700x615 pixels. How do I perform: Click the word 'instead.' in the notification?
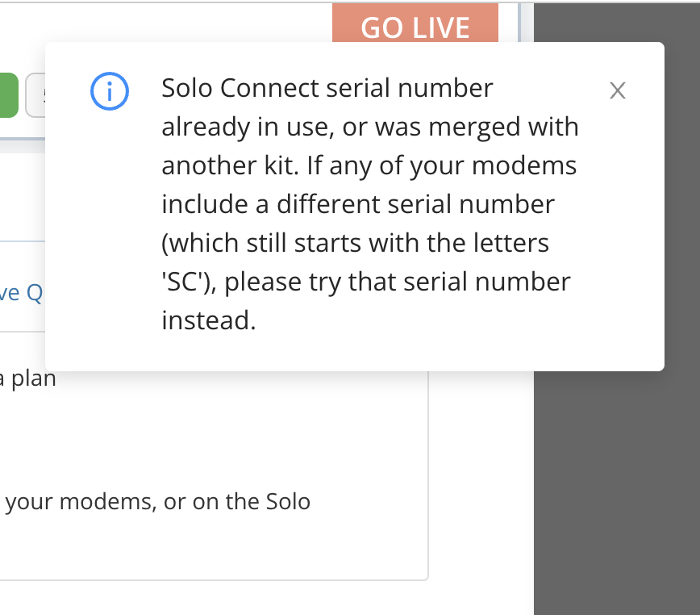pos(208,321)
